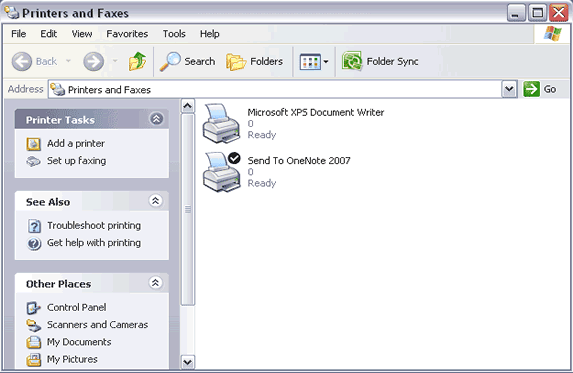The width and height of the screenshot is (573, 373).
Task: Select Send To OneNote 2007 printer icon
Action: click(221, 172)
